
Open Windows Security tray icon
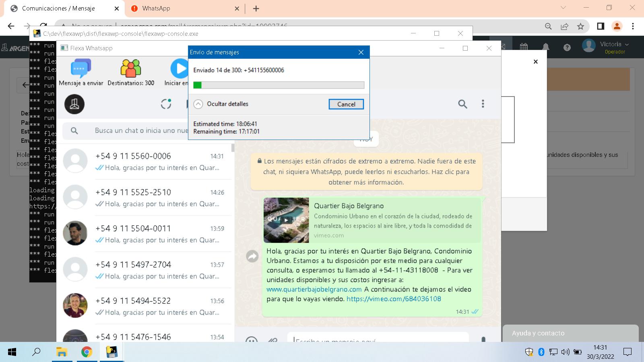click(529, 352)
